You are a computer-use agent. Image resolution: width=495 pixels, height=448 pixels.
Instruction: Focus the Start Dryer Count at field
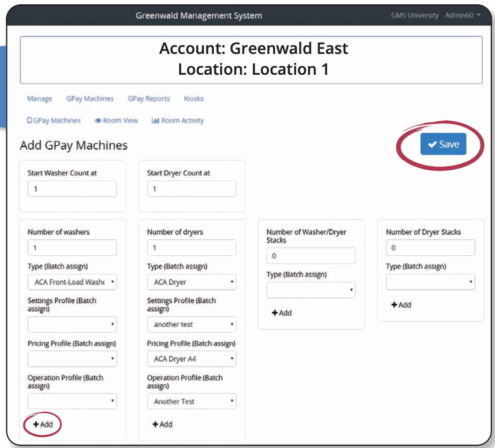tap(191, 189)
